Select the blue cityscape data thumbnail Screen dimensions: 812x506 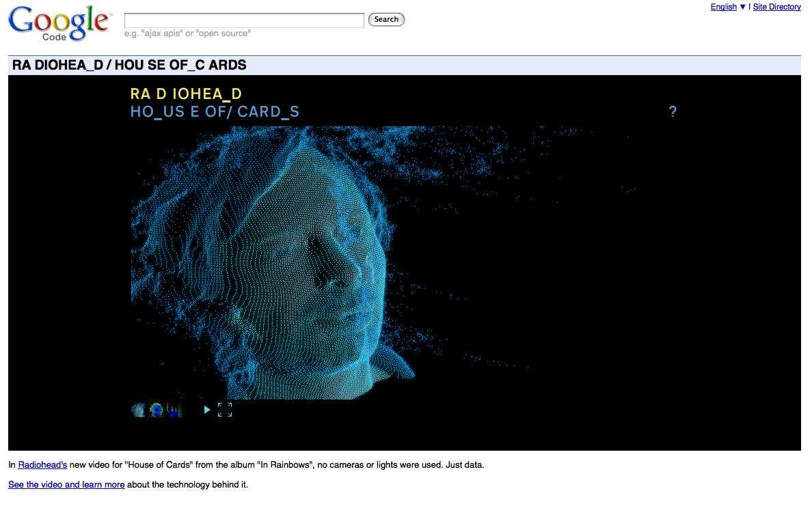pos(174,410)
